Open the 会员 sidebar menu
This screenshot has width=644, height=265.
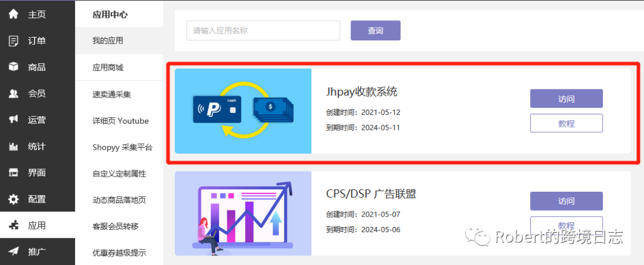[38, 93]
